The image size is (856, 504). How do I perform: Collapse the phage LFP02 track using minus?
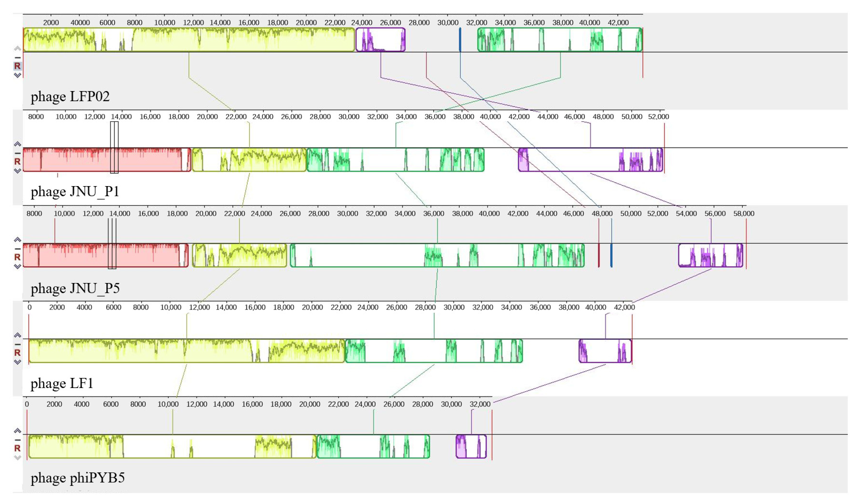(x=17, y=58)
